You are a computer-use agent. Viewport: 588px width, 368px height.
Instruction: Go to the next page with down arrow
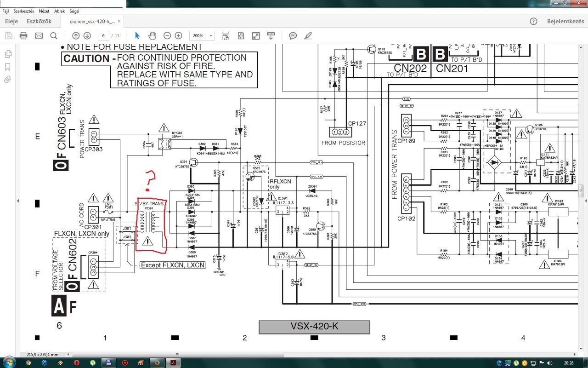pos(87,35)
